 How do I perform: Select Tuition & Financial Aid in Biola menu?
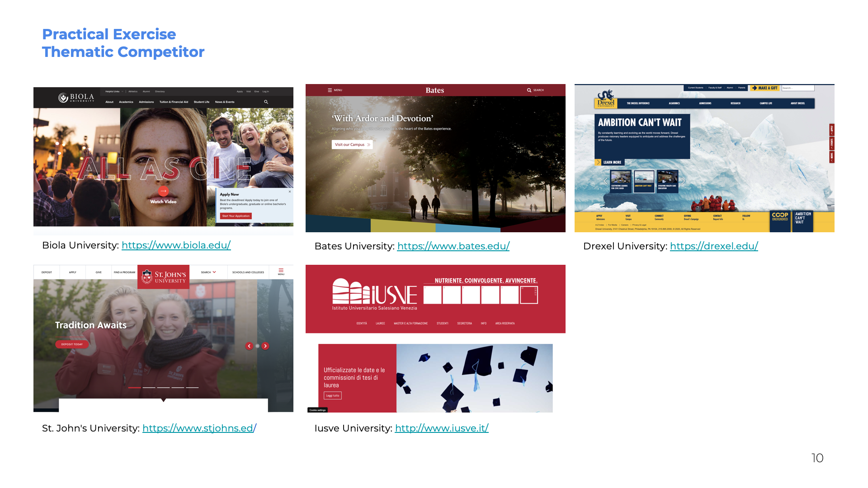coord(174,102)
